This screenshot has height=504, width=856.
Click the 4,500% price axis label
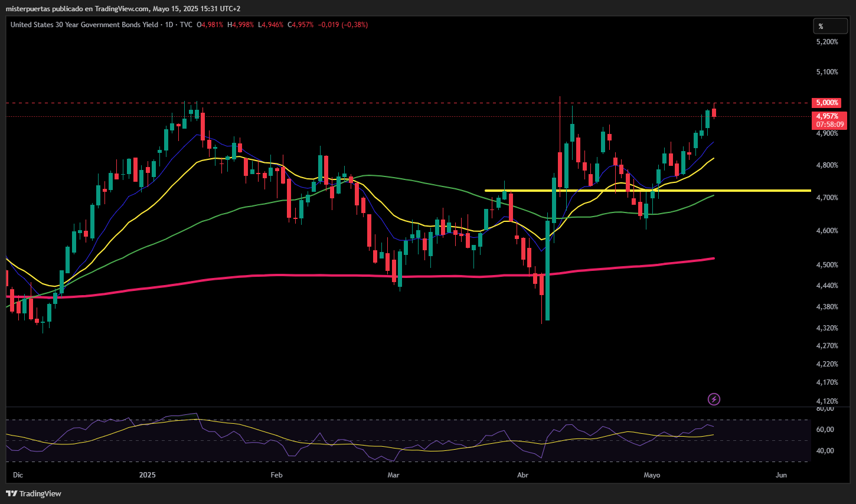(827, 265)
